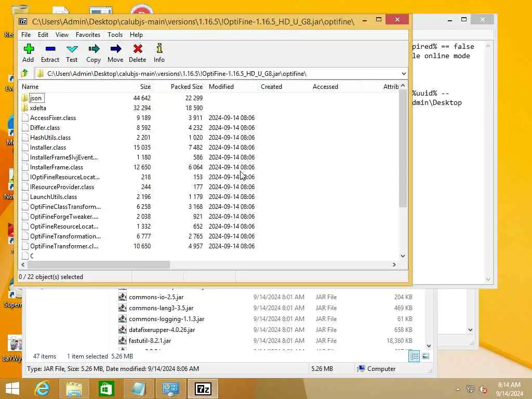Open the Tools menu
532x399 pixels.
[115, 35]
